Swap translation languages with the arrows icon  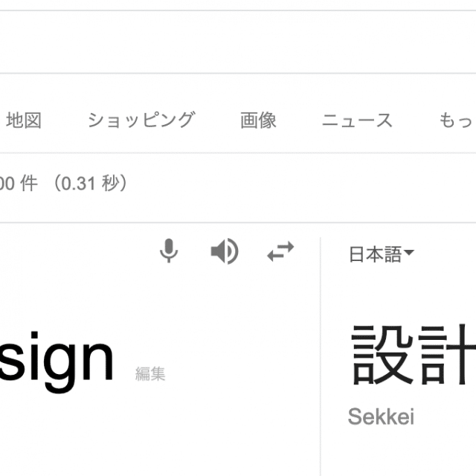pyautogui.click(x=280, y=251)
